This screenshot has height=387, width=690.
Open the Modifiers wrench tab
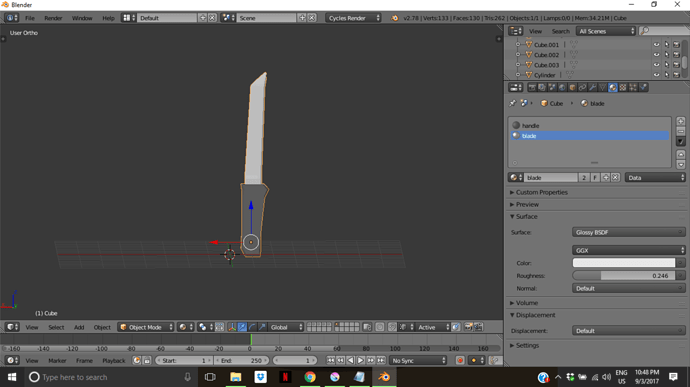[x=592, y=88]
